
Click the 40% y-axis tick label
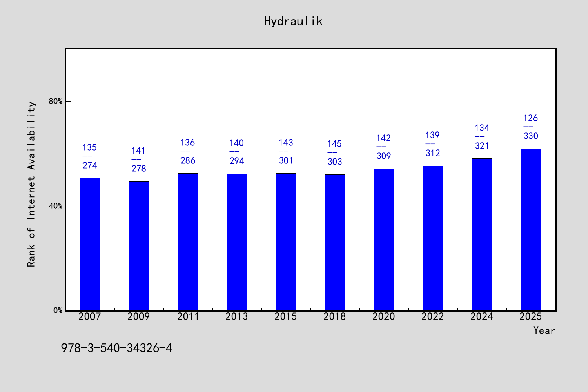[x=56, y=206]
